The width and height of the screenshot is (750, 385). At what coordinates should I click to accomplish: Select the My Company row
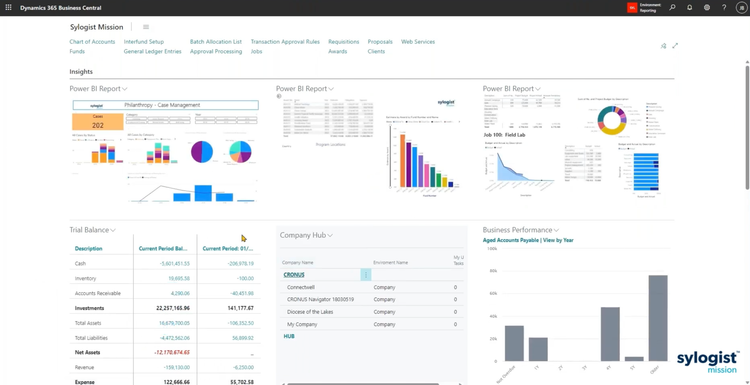pos(372,324)
